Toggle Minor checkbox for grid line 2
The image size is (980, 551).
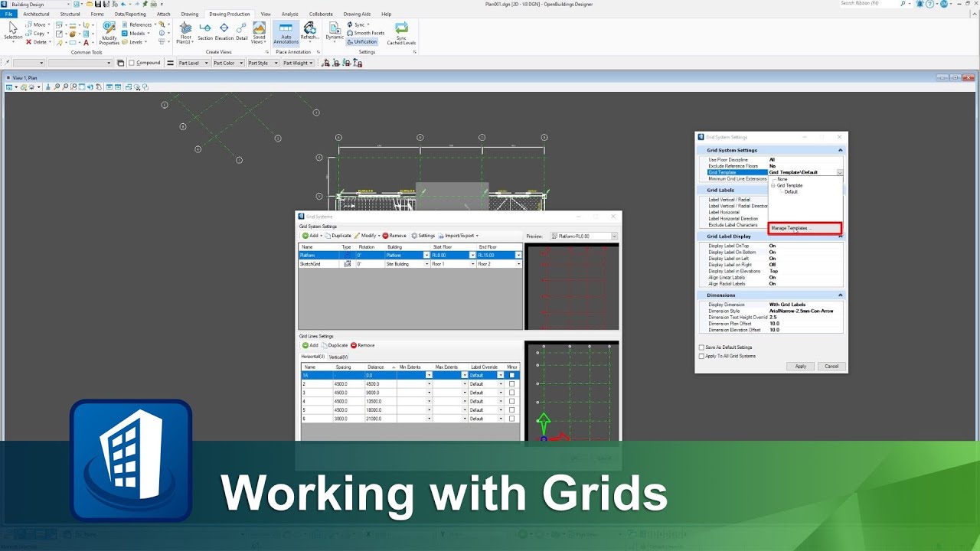511,384
